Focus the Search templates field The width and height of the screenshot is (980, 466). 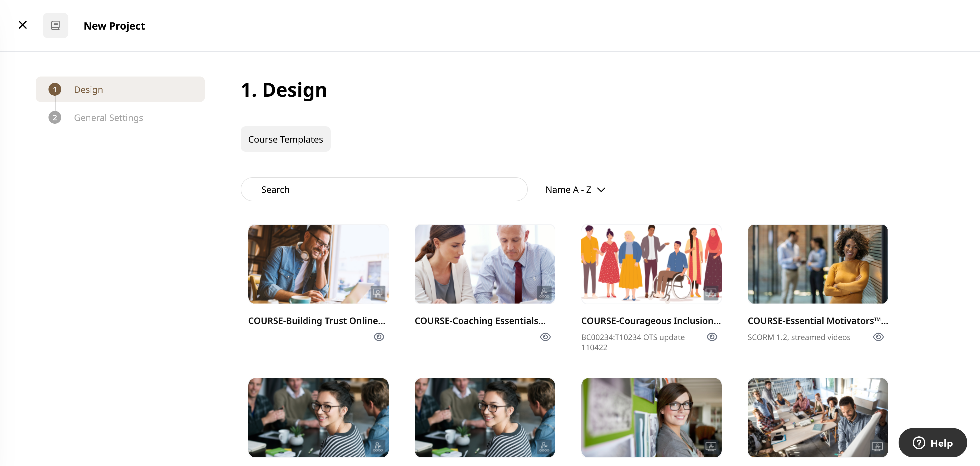tap(384, 189)
